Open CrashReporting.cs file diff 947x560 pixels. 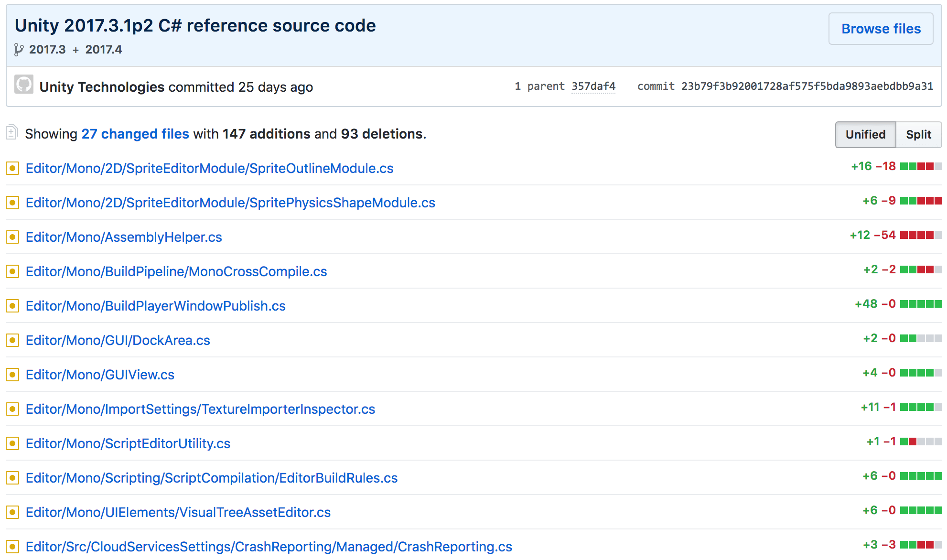coord(269,547)
